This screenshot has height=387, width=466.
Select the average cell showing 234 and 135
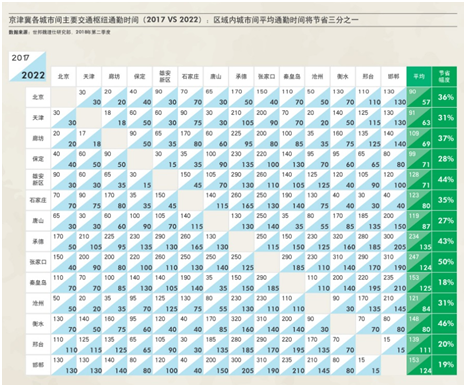pyautogui.click(x=419, y=242)
